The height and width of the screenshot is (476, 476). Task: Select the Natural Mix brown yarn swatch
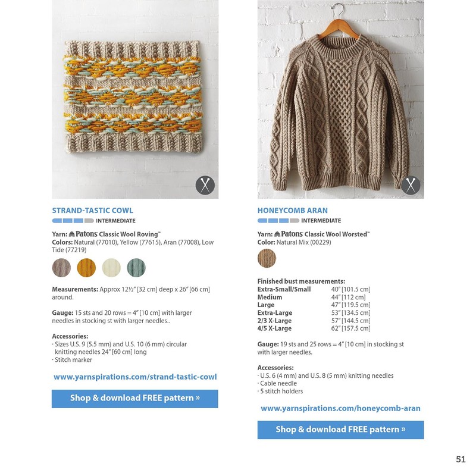267,258
